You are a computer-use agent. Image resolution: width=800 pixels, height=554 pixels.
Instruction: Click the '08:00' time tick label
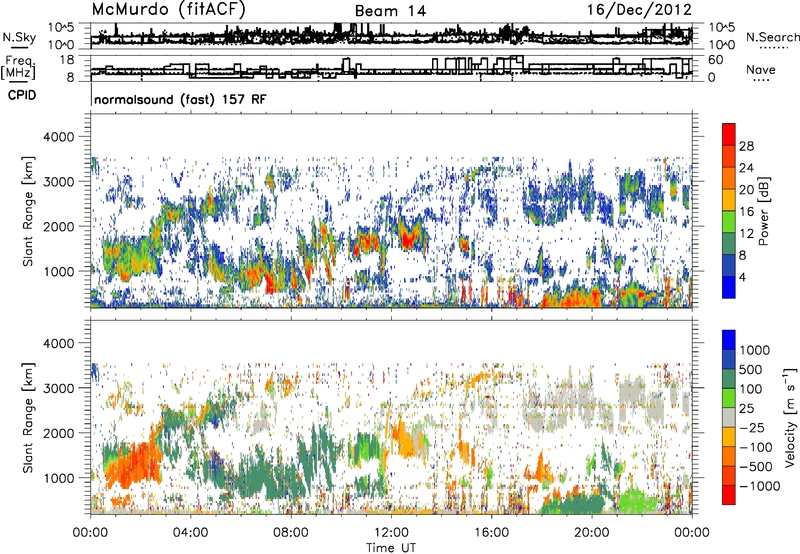(291, 533)
